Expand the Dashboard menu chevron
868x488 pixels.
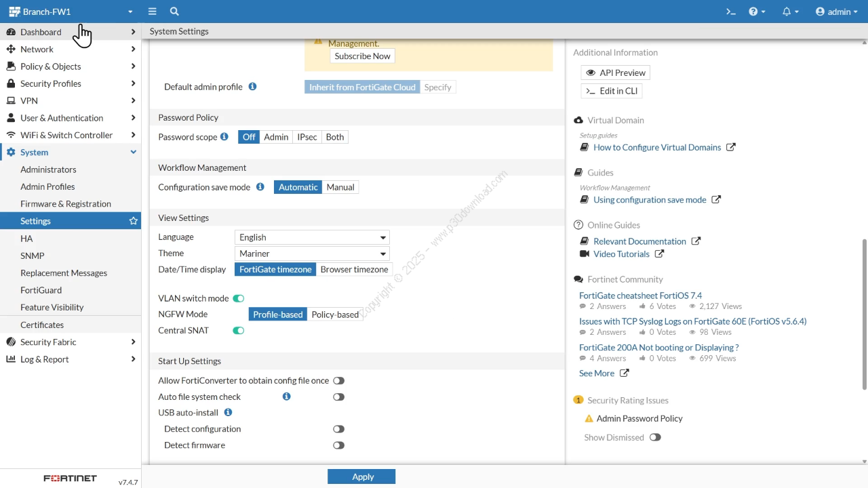point(133,32)
